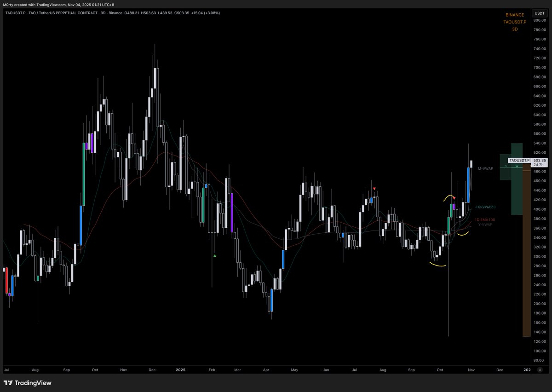Click the M-VWAP line label
Image resolution: width=552 pixels, height=392 pixels.
[x=485, y=169]
